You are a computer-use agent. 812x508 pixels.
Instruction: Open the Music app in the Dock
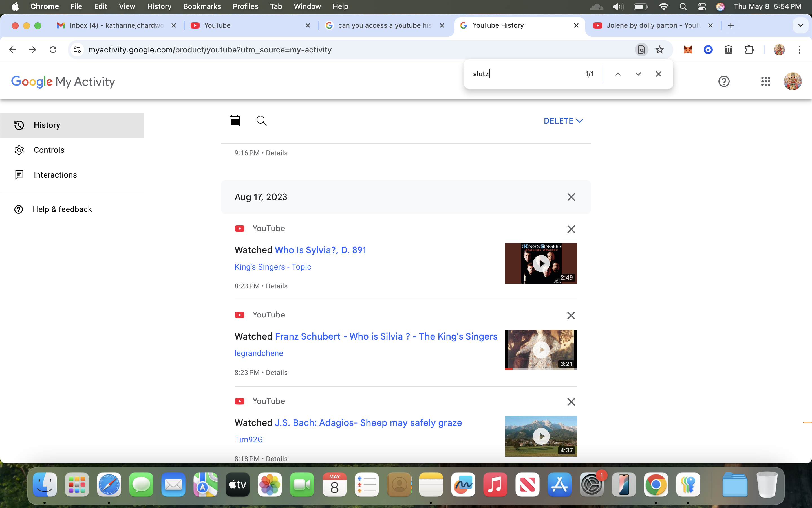click(495, 485)
